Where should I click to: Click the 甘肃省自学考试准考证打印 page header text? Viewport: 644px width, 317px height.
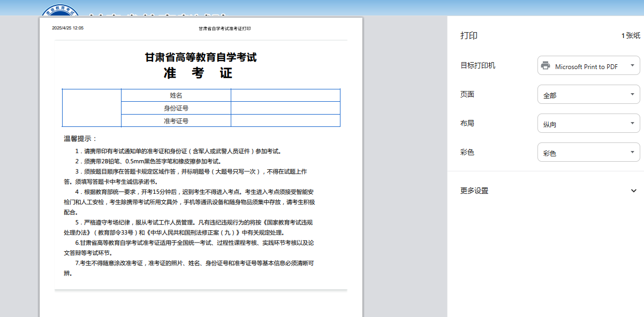[x=224, y=28]
